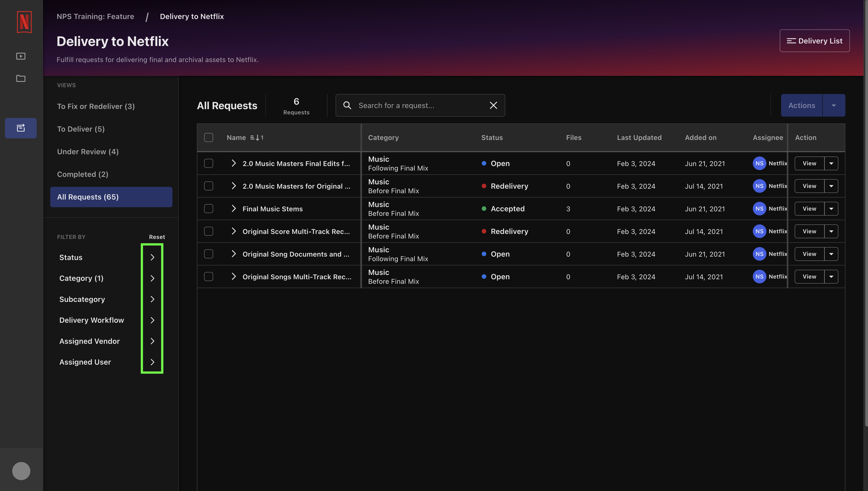Switch to Under Review (4) view

tap(111, 152)
